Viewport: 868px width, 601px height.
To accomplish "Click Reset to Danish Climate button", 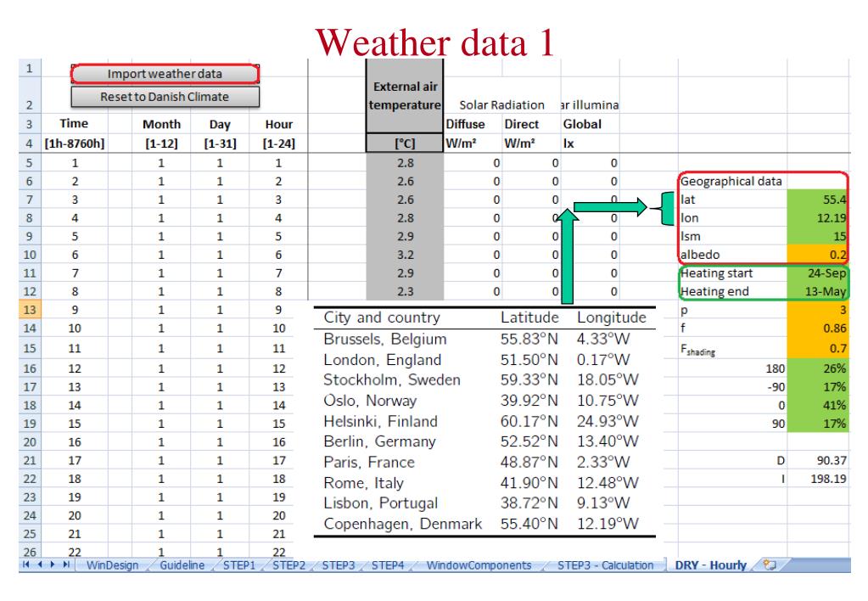I will [165, 97].
